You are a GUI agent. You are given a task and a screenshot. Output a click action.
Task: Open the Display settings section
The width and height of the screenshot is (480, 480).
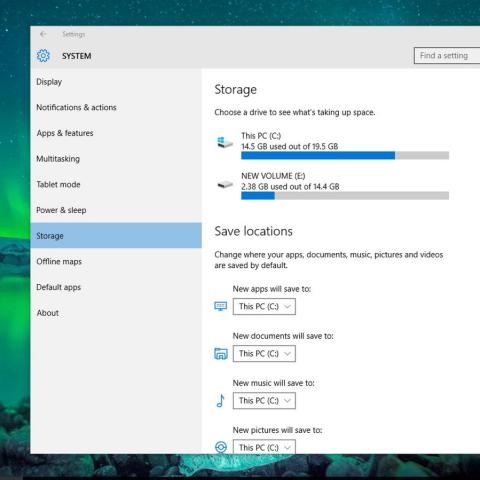[116, 82]
